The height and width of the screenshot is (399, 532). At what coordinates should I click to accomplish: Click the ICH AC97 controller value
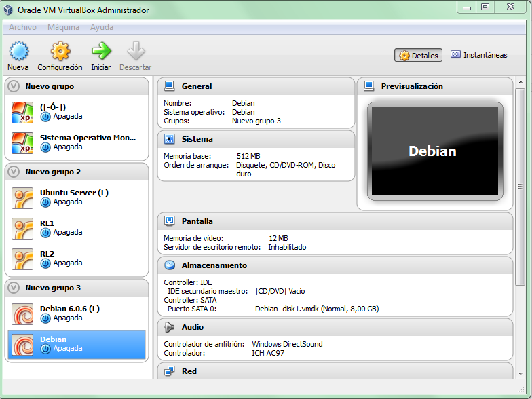click(267, 353)
